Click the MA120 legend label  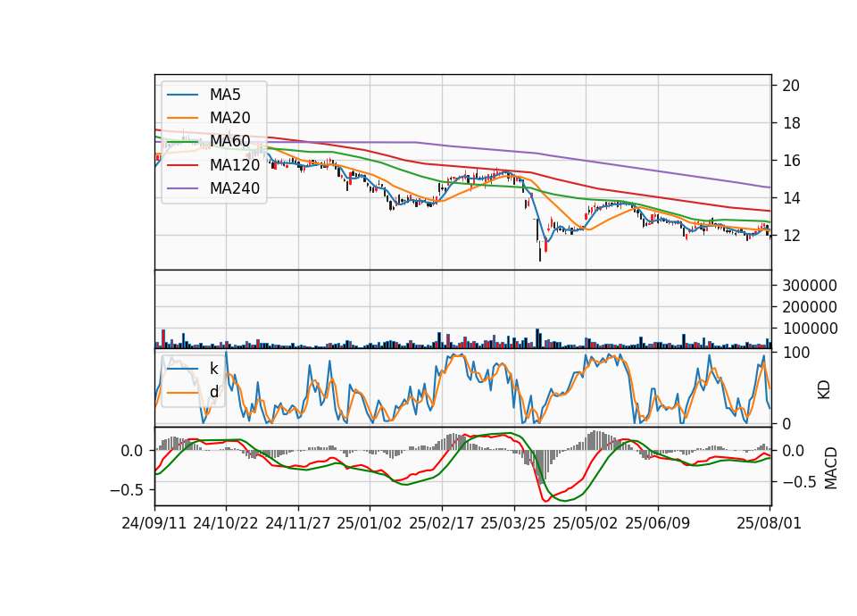click(x=235, y=164)
